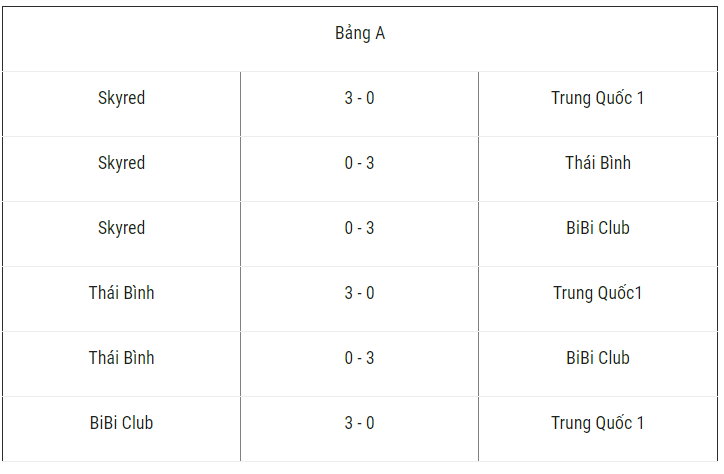Click the 0 - 3 score for Skyred vs BiBi Club
The image size is (724, 474).
click(x=359, y=228)
